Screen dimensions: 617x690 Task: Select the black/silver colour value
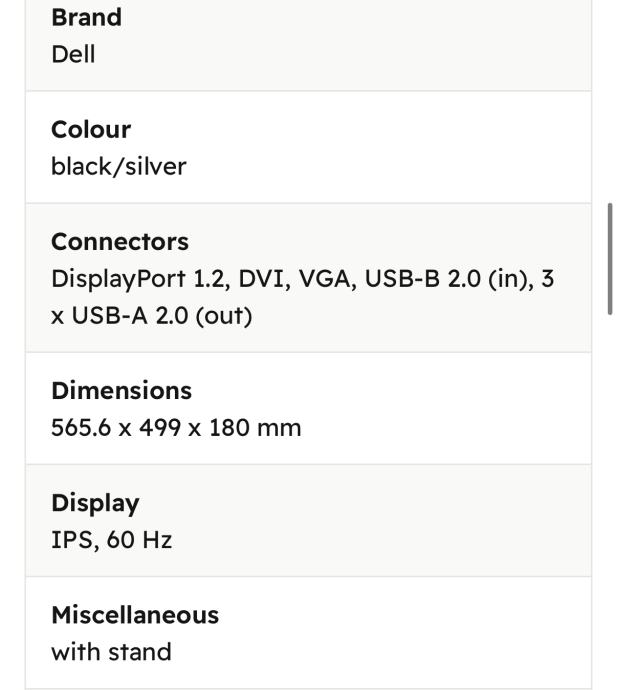(118, 166)
